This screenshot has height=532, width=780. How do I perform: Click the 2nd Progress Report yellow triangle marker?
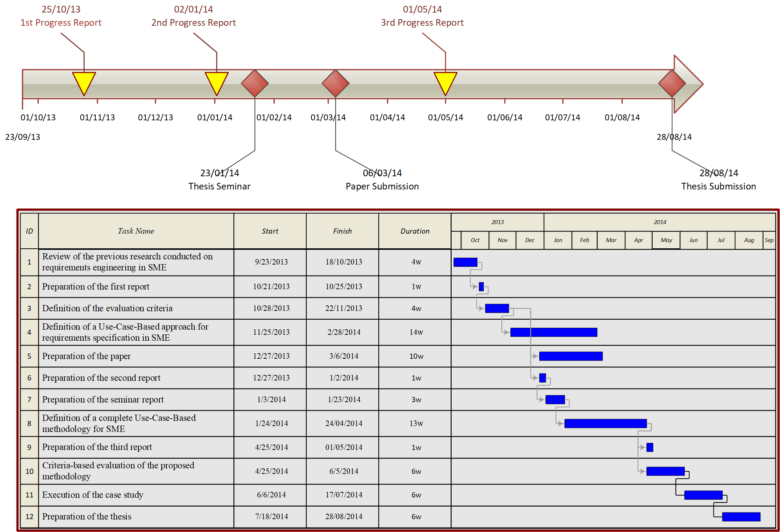tap(216, 82)
